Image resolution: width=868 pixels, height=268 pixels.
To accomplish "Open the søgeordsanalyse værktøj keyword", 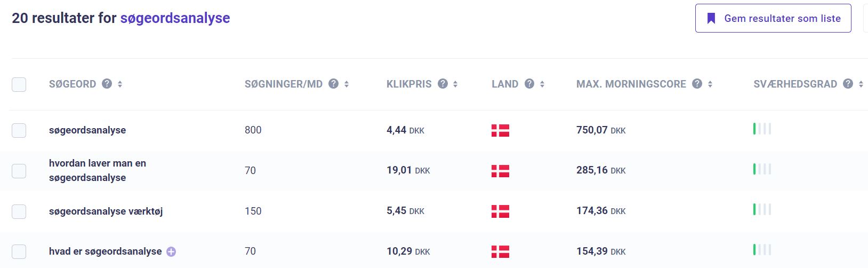I will pyautogui.click(x=106, y=211).
